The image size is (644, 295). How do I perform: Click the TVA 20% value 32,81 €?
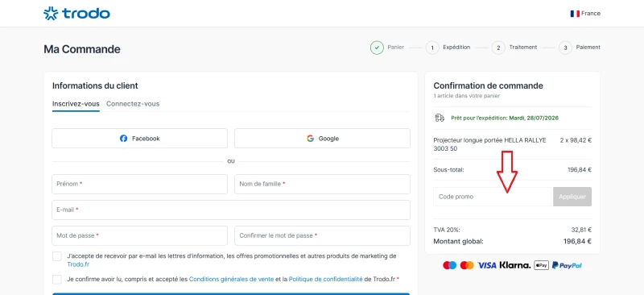pos(581,230)
